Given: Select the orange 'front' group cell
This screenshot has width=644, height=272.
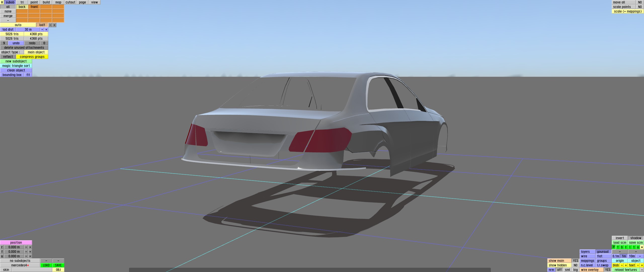Looking at the screenshot, I should pyautogui.click(x=34, y=7).
